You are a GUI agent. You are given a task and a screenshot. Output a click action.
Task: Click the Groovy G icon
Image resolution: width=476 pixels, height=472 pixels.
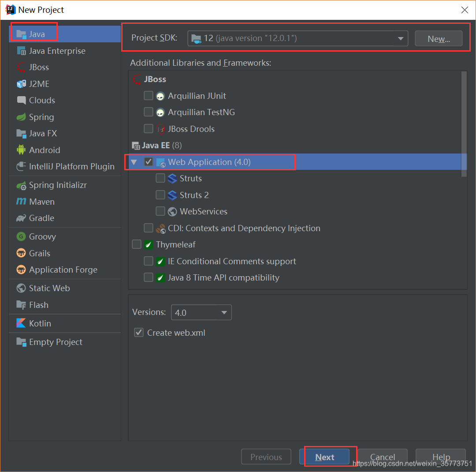tap(21, 236)
